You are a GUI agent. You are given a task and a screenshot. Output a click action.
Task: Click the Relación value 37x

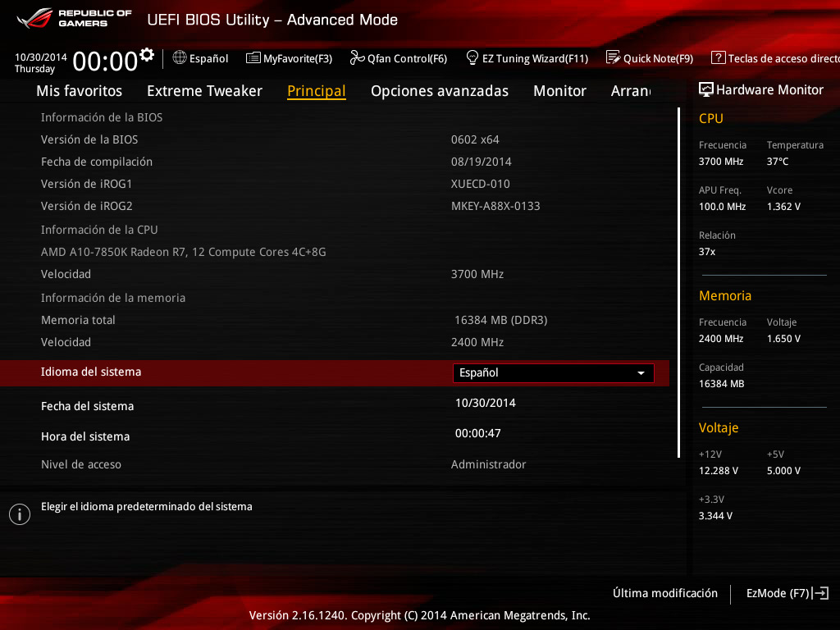[x=706, y=251]
